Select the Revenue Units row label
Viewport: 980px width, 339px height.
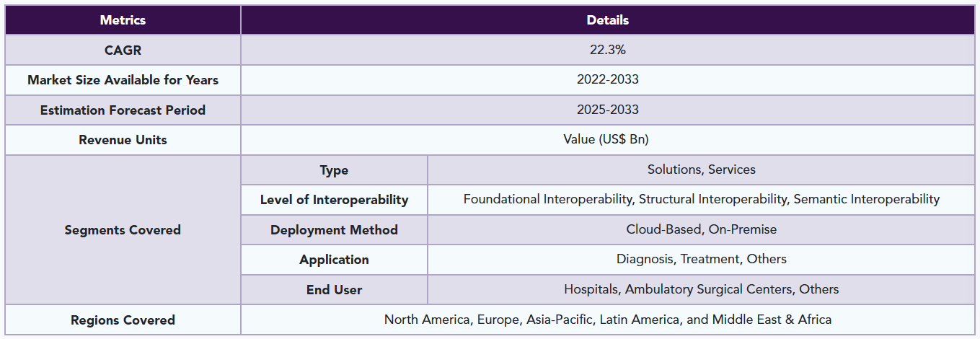pos(123,140)
